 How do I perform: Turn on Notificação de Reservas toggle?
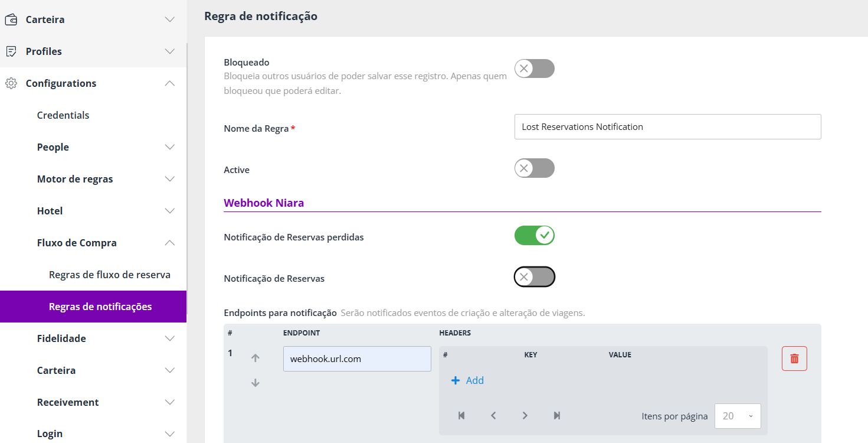(535, 276)
